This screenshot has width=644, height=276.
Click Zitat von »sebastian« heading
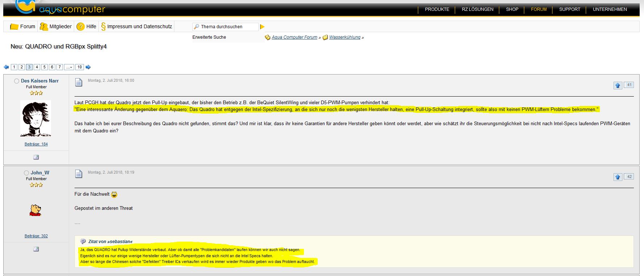[110, 241]
